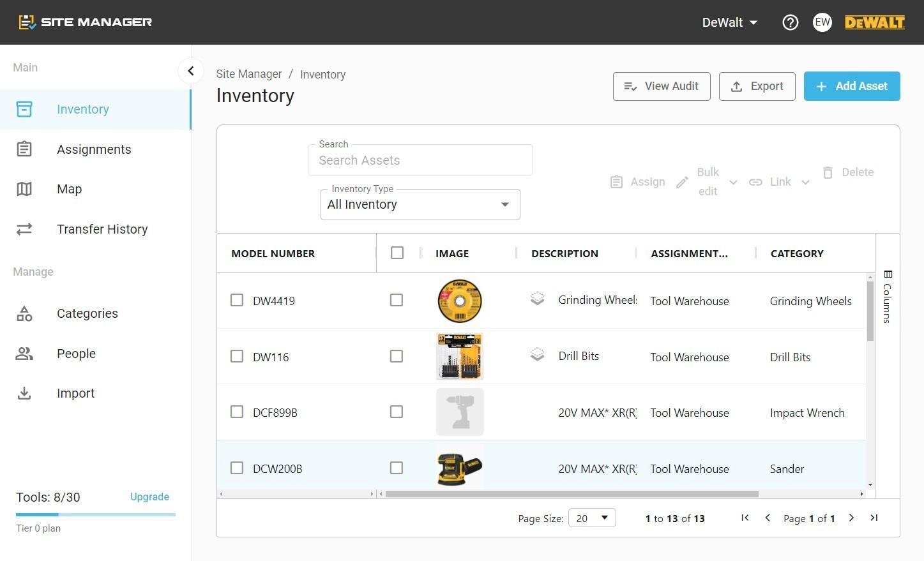
Task: Click the Search Assets input field
Action: [420, 160]
